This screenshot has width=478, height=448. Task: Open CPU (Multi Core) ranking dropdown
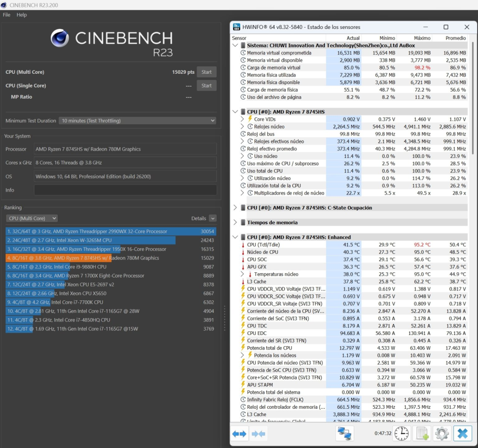pos(32,218)
